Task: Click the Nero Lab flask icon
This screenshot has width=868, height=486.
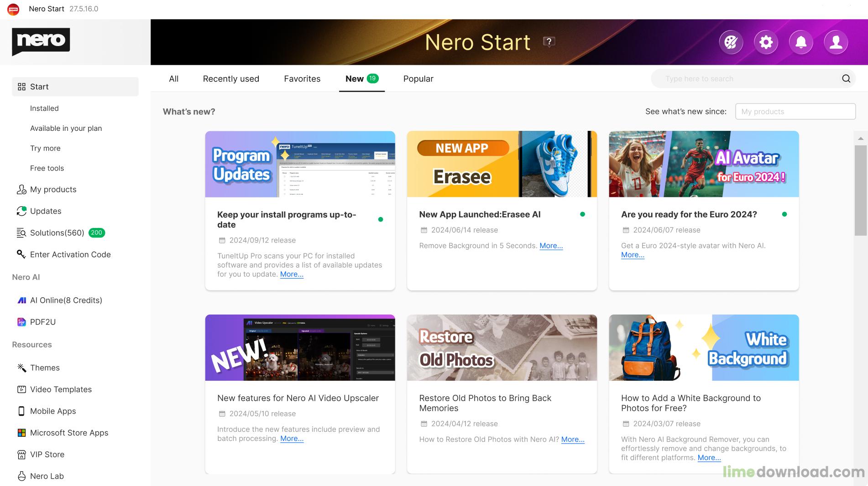Action: point(21,476)
